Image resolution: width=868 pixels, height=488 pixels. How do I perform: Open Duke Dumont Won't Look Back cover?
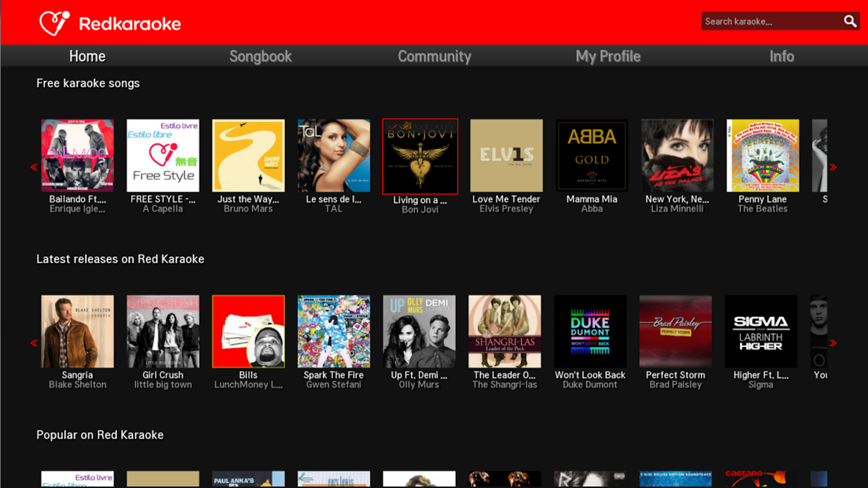tap(590, 332)
